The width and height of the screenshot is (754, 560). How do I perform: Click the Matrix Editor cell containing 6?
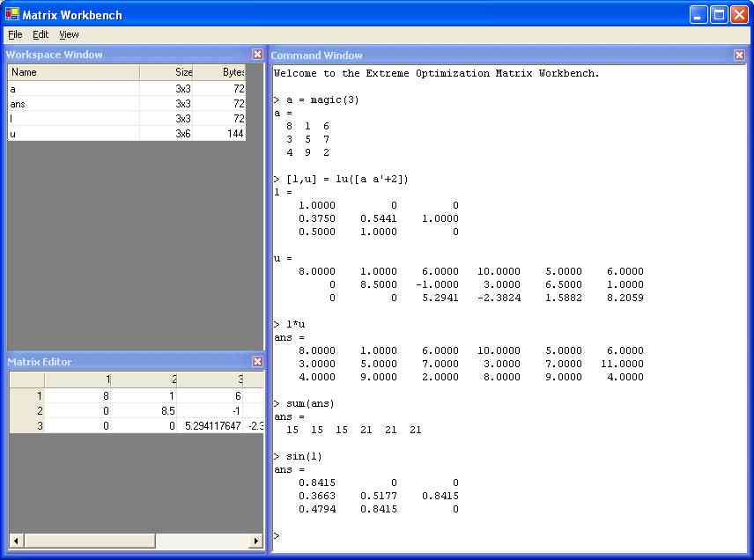tap(211, 396)
